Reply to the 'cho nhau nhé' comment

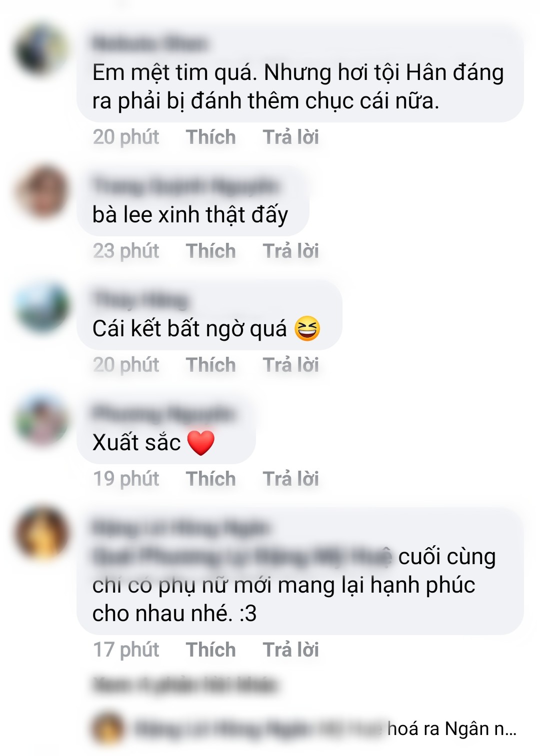(x=290, y=650)
